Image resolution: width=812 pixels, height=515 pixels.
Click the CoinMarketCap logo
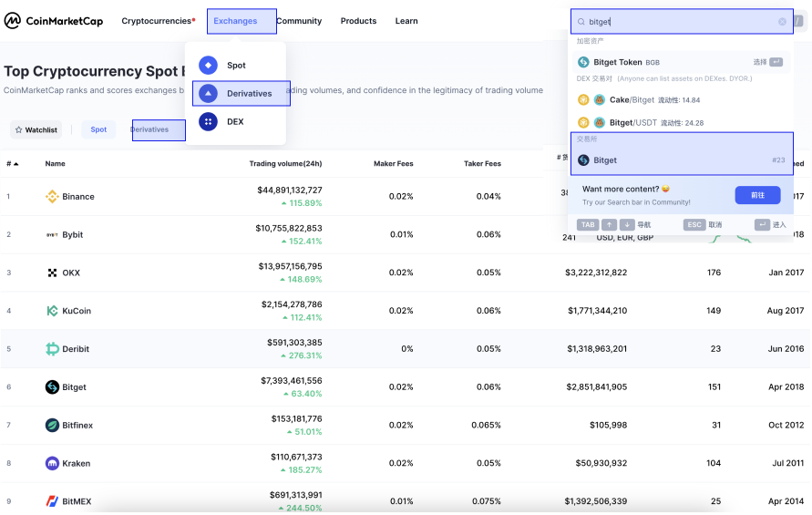point(54,21)
